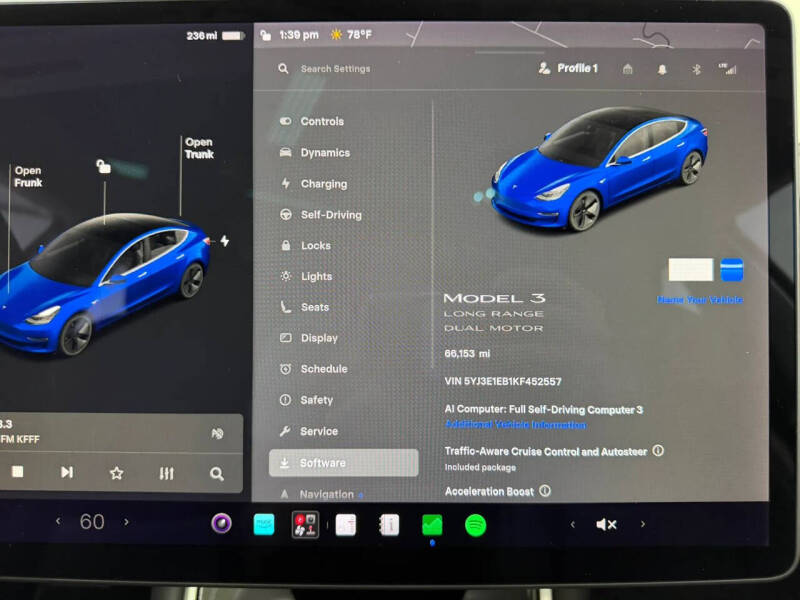Tap info icon beside Traffic-Aware Cruise Control
Screen dimensions: 800x600
click(658, 451)
